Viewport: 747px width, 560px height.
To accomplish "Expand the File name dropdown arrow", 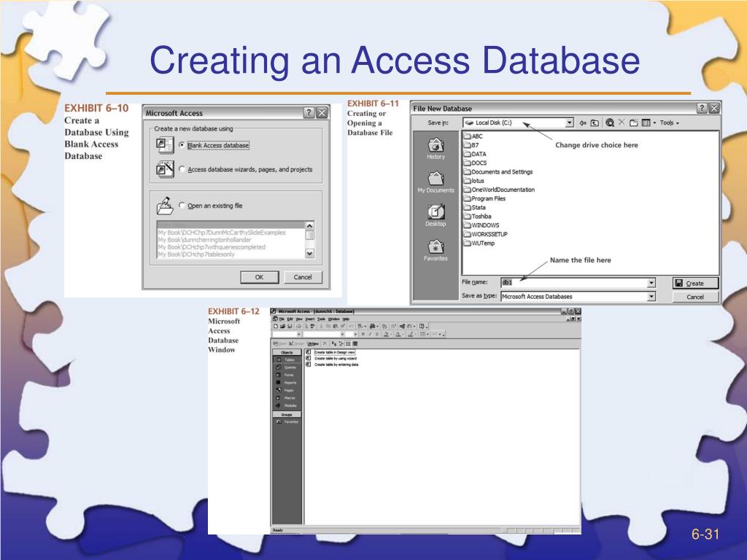I will [651, 283].
